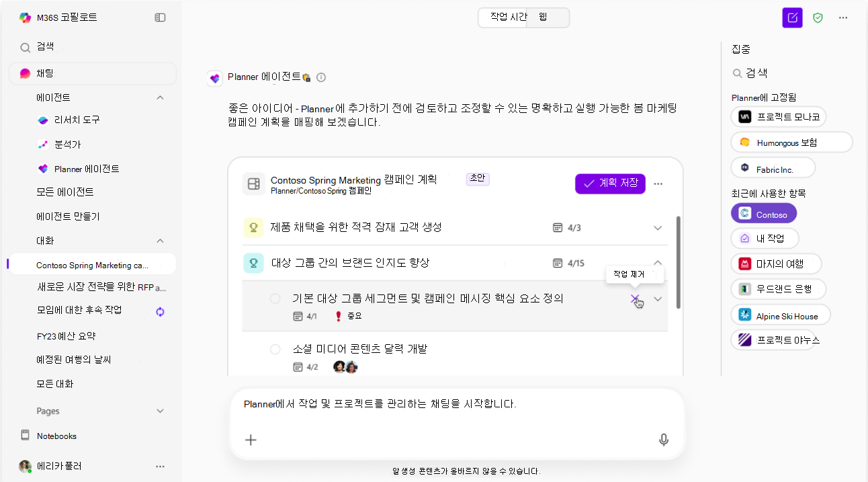Click the purple new chat compose icon
This screenshot has width=868, height=482.
[792, 17]
